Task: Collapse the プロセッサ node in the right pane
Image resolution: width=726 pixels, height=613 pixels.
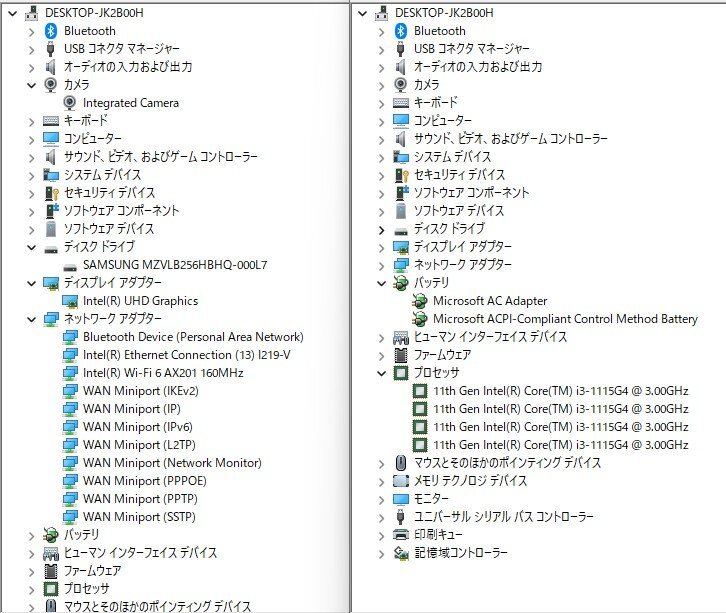Action: click(x=382, y=373)
